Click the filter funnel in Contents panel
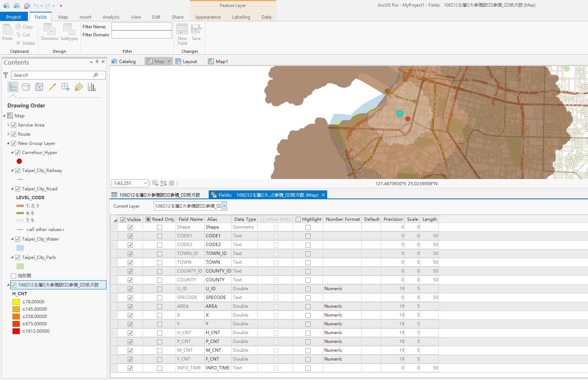The image size is (588, 380). coord(5,75)
